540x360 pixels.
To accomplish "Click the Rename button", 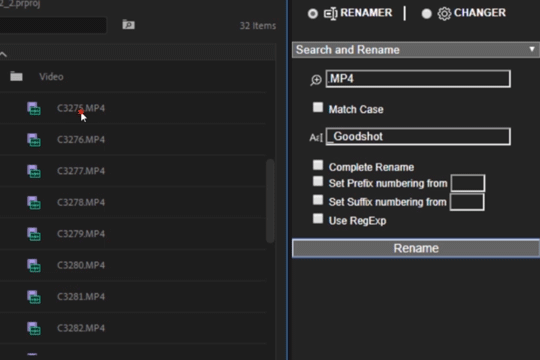I will [x=416, y=248].
